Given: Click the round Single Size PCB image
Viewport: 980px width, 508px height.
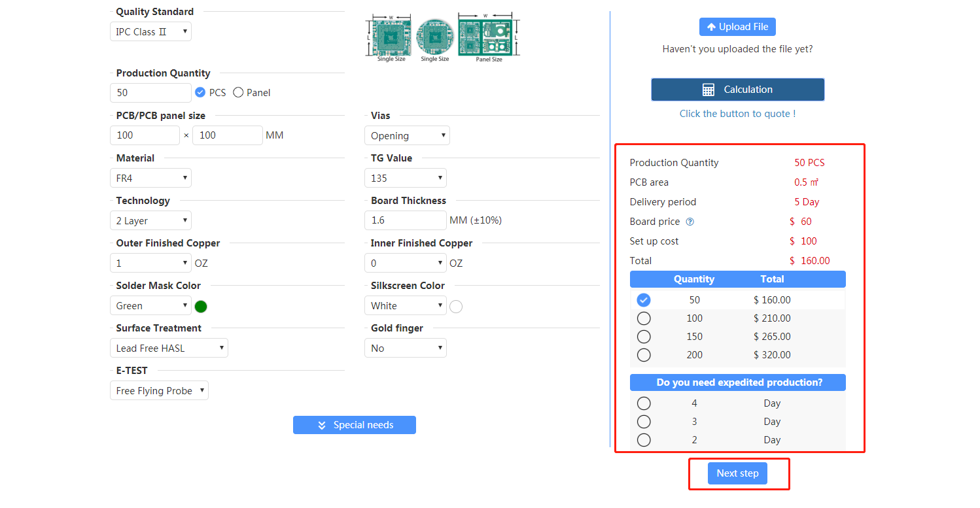Looking at the screenshot, I should [434, 36].
